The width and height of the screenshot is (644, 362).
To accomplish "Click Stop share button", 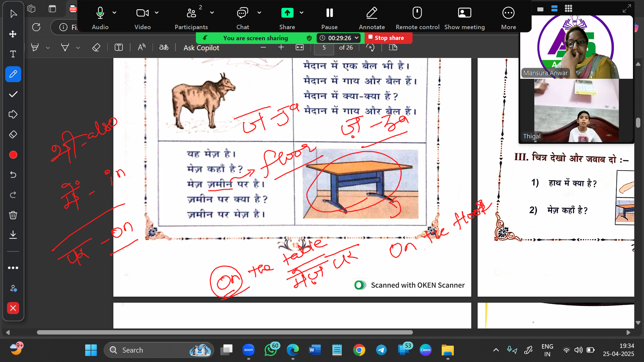I will coord(389,38).
